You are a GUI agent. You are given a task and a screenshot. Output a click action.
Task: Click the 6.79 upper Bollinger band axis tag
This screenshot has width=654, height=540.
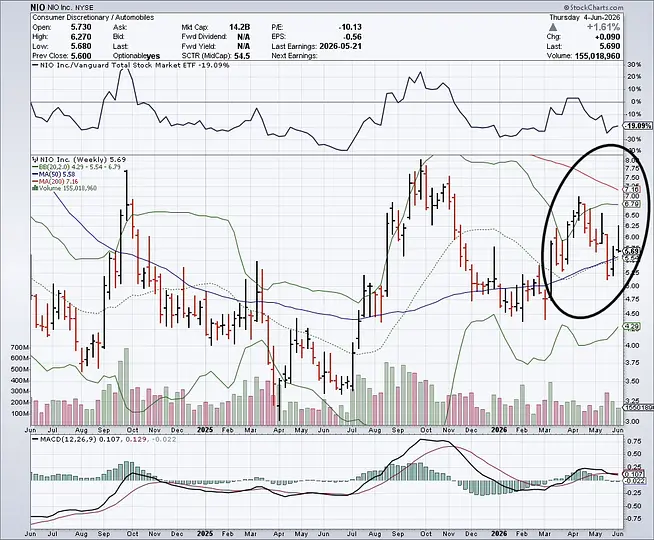coord(632,204)
